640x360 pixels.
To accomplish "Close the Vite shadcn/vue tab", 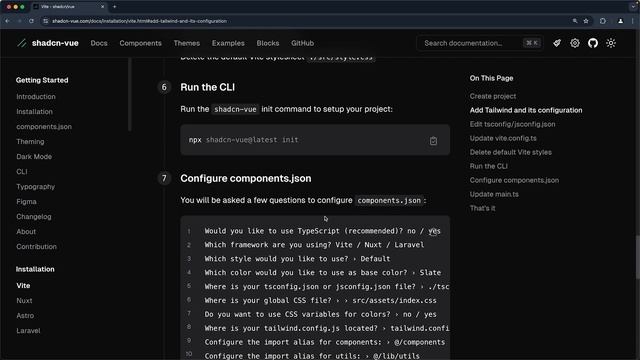I will [x=102, y=7].
